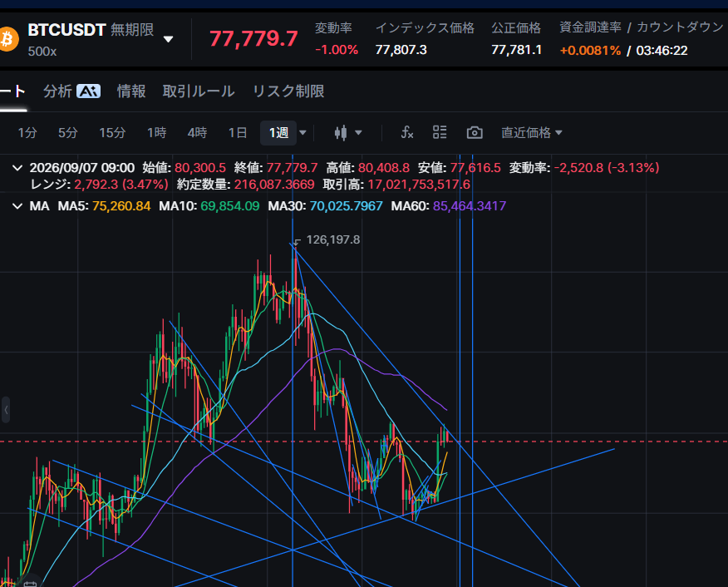728x587 pixels.
Task: Expand the left side panel handle
Action: (6, 410)
